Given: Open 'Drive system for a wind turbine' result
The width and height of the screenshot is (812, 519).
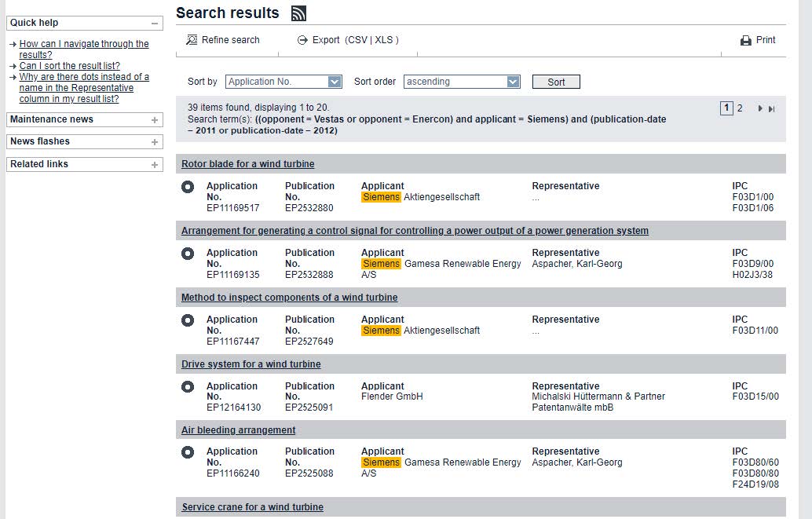Looking at the screenshot, I should [x=251, y=364].
